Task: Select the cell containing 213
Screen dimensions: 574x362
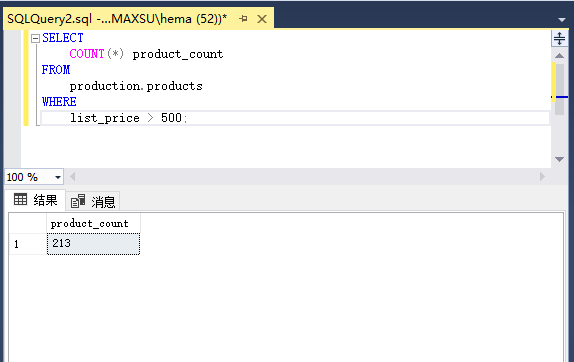Action: pyautogui.click(x=93, y=244)
